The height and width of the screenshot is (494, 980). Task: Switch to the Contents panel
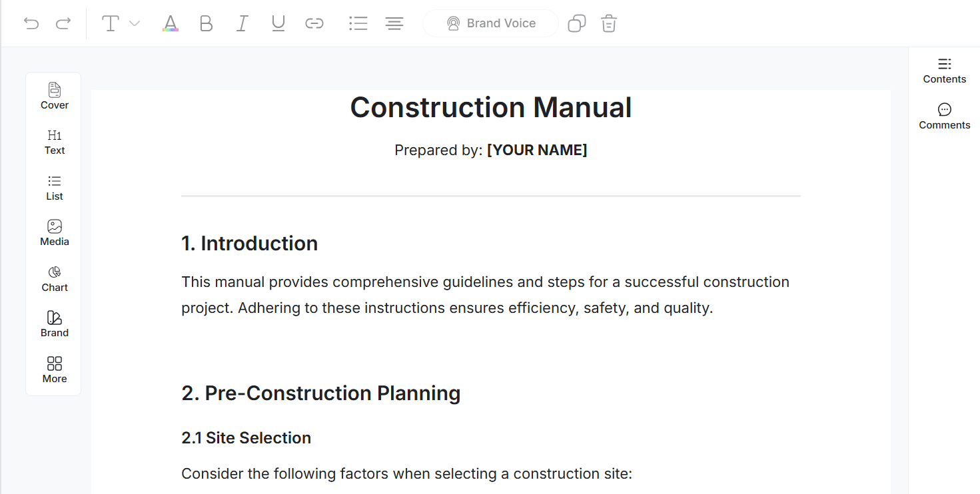point(944,69)
